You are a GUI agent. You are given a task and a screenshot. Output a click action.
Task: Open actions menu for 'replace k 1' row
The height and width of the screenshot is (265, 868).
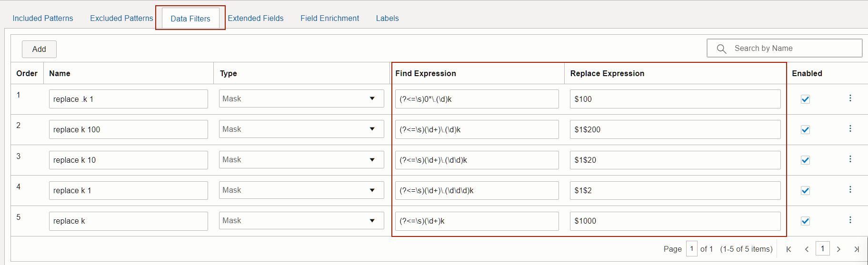coord(850,189)
